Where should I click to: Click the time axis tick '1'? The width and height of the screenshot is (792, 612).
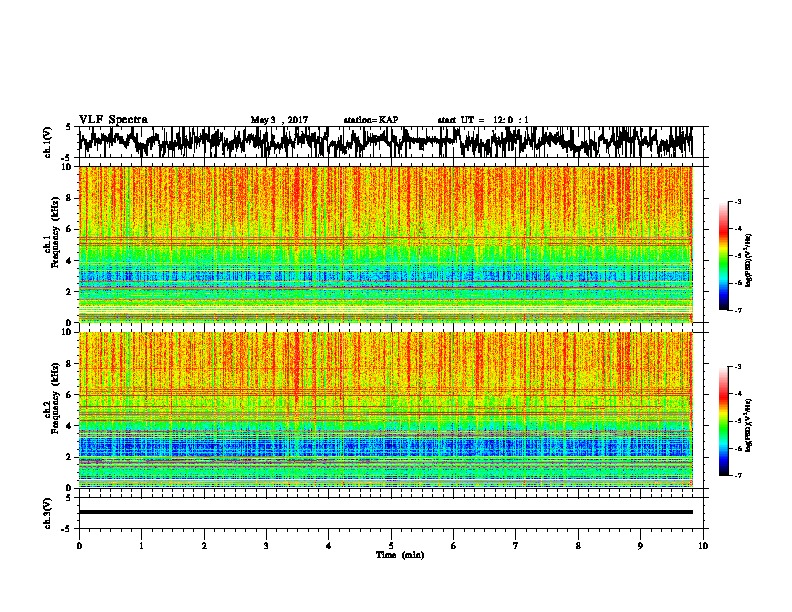[141, 546]
